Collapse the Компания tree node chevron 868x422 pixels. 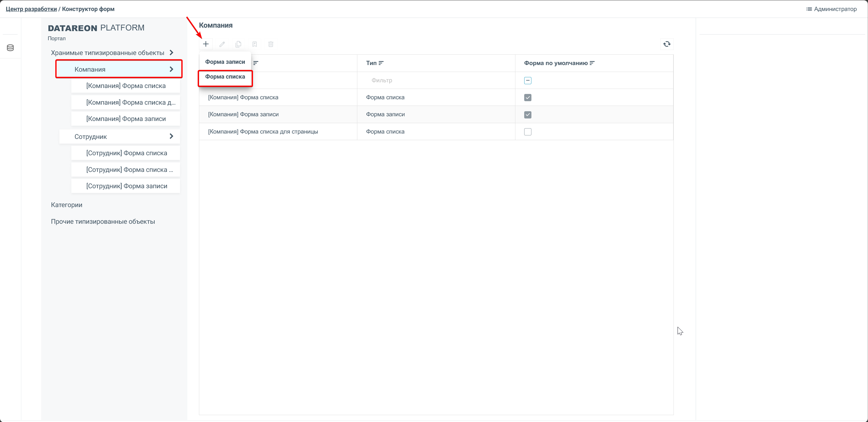[x=171, y=69]
